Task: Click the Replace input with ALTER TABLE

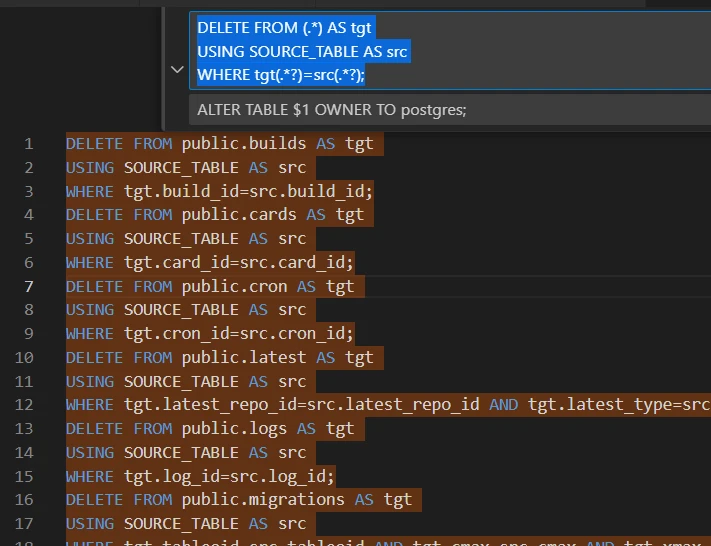Action: point(450,110)
